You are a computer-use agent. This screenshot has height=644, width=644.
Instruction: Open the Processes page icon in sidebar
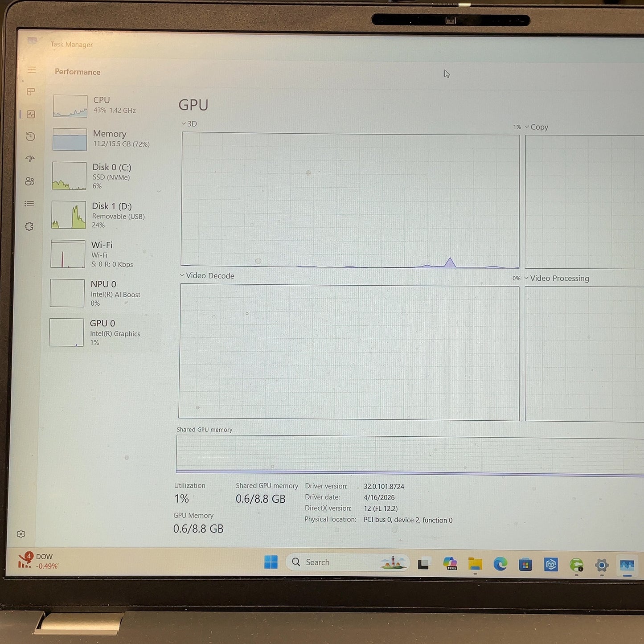click(x=31, y=92)
